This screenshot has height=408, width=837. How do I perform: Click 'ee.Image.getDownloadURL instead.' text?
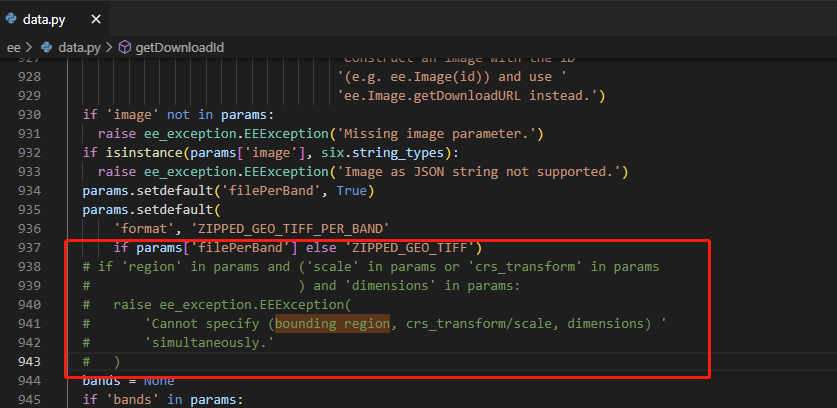[467, 96]
